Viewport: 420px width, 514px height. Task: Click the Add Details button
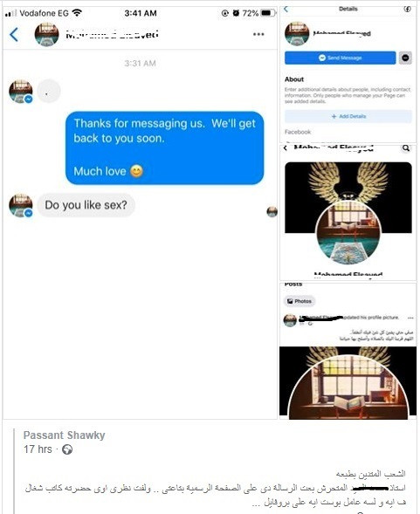coord(348,116)
